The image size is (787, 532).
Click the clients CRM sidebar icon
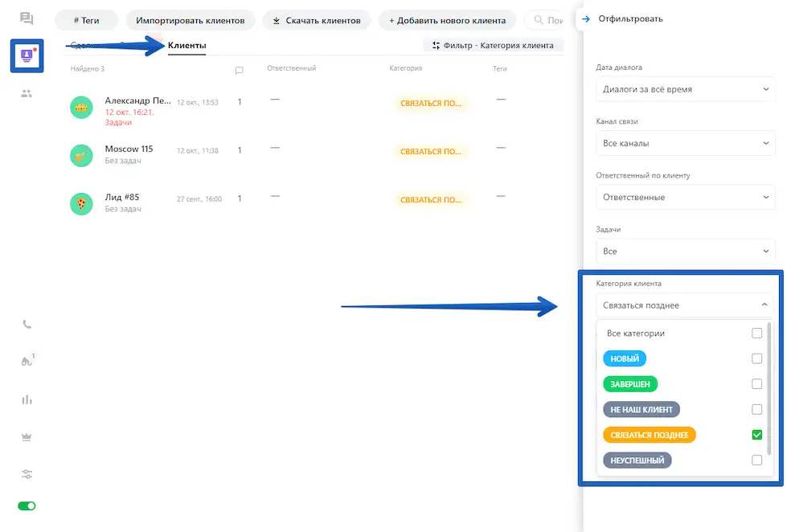[27, 55]
